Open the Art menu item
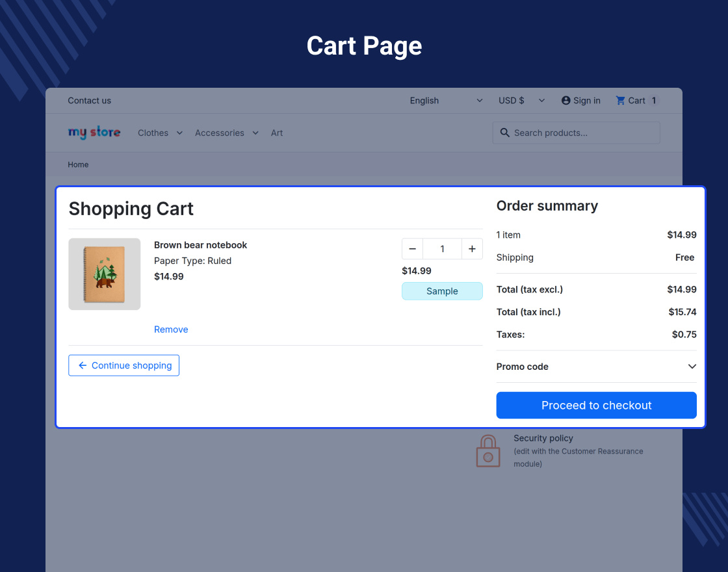The width and height of the screenshot is (728, 572). pos(277,133)
